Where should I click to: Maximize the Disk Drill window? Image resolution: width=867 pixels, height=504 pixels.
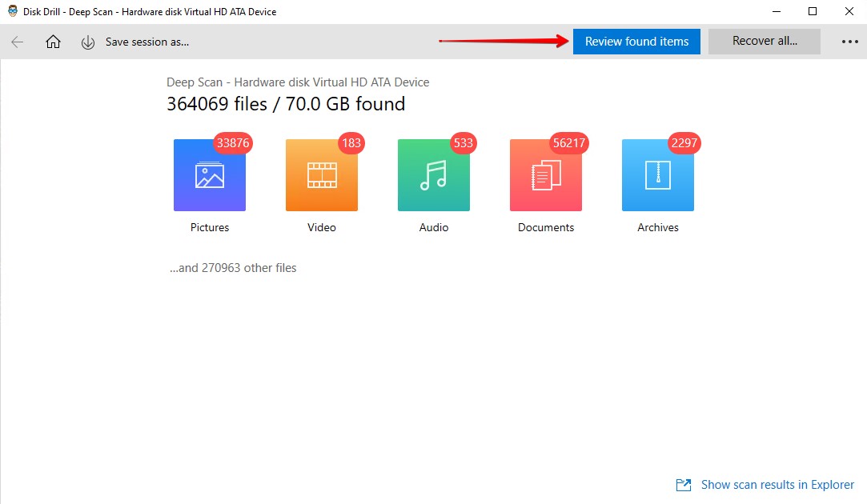[x=813, y=12]
